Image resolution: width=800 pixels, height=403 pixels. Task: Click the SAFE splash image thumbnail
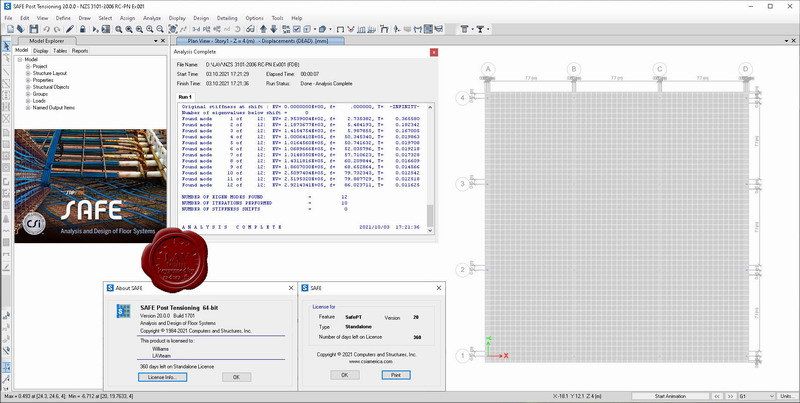point(90,186)
